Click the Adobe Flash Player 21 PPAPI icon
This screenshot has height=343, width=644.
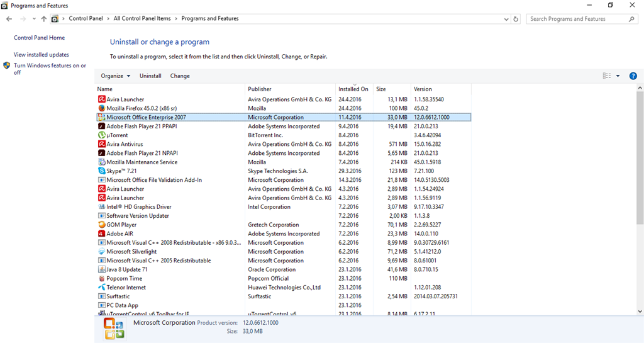pos(101,126)
